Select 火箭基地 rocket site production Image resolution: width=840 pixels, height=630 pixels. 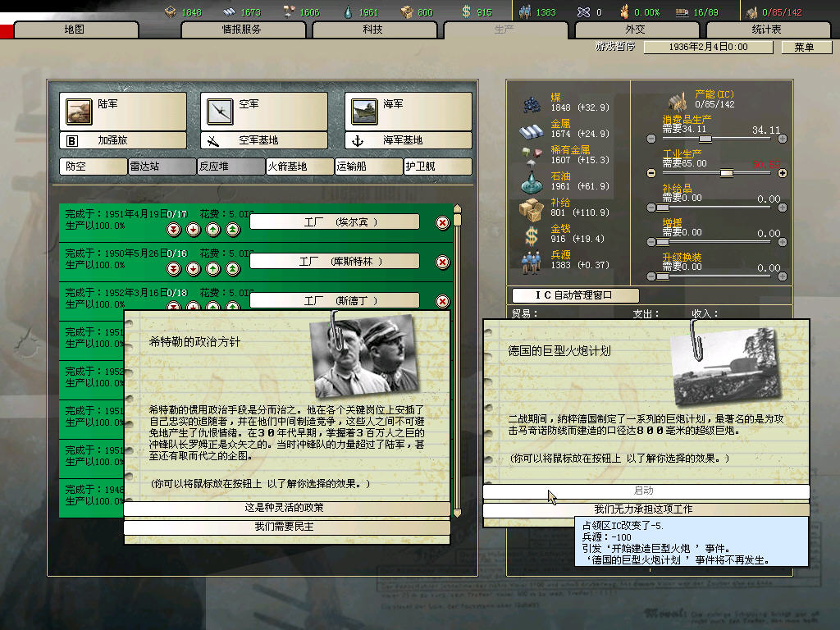[300, 167]
